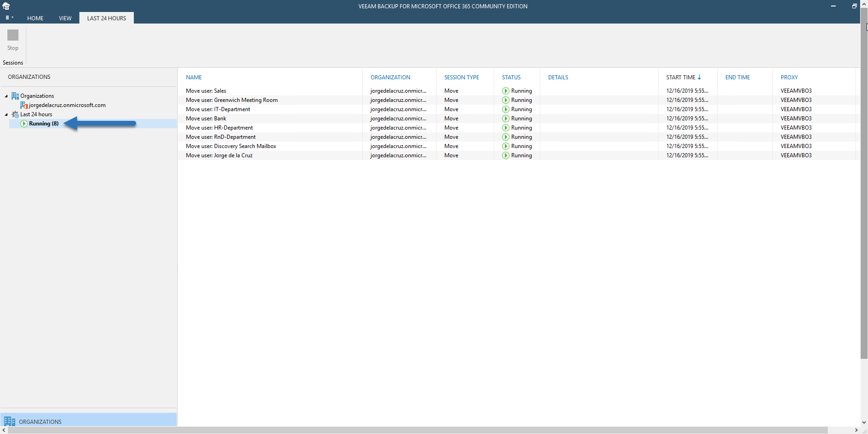
Task: Click Running status icon for IT-Department
Action: 506,109
